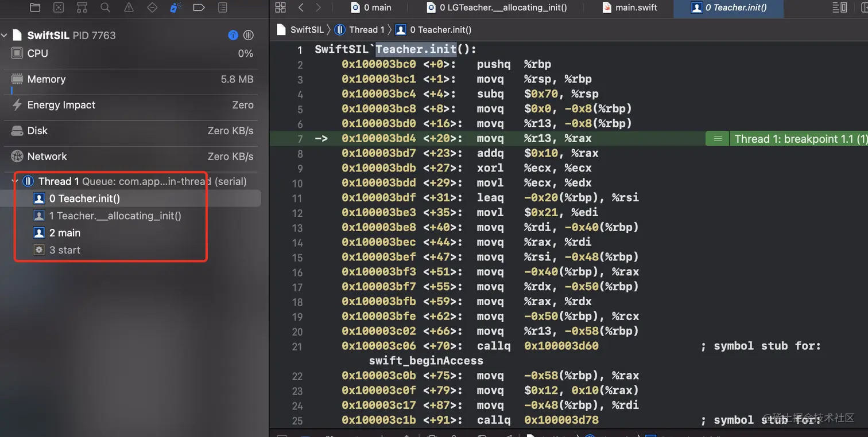
Task: Select the Debug navigator spray-can icon
Action: point(176,7)
